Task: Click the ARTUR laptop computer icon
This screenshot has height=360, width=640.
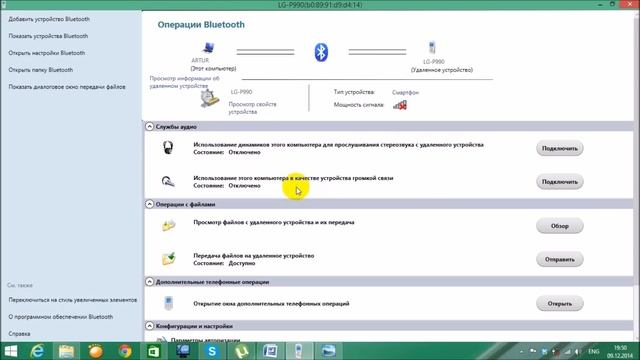Action: coord(208,48)
